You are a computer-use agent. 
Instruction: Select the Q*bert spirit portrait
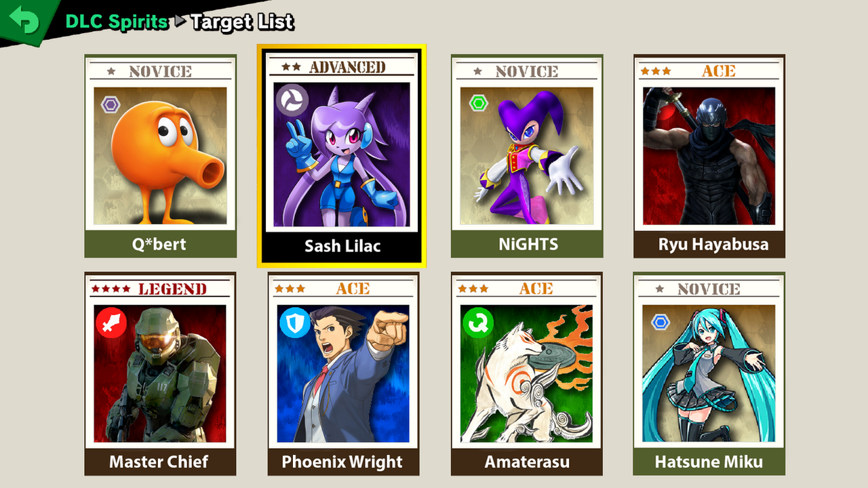tap(160, 156)
